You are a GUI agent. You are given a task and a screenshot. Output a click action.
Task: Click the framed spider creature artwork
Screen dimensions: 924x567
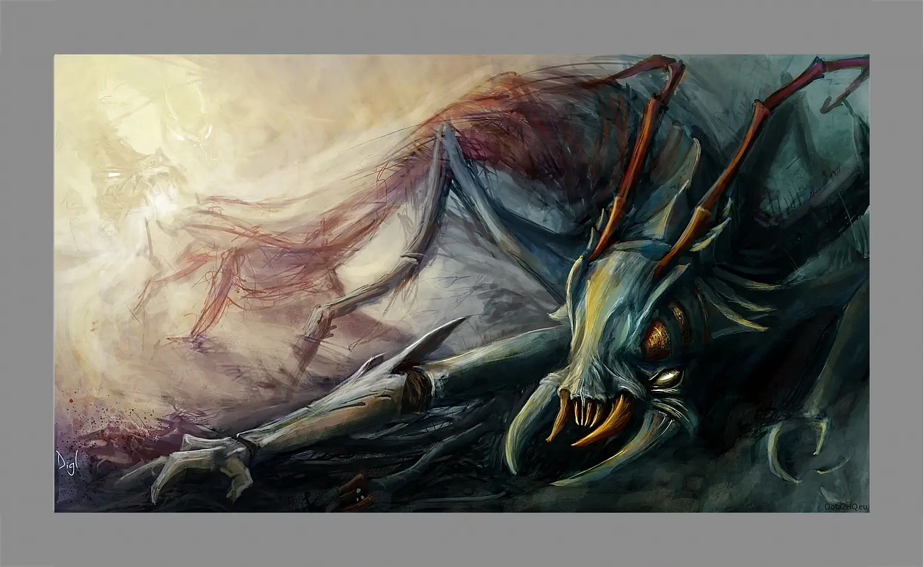pos(462,283)
